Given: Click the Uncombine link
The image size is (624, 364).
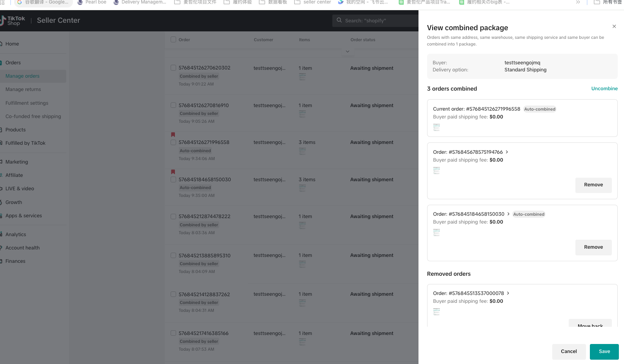Looking at the screenshot, I should pyautogui.click(x=604, y=89).
